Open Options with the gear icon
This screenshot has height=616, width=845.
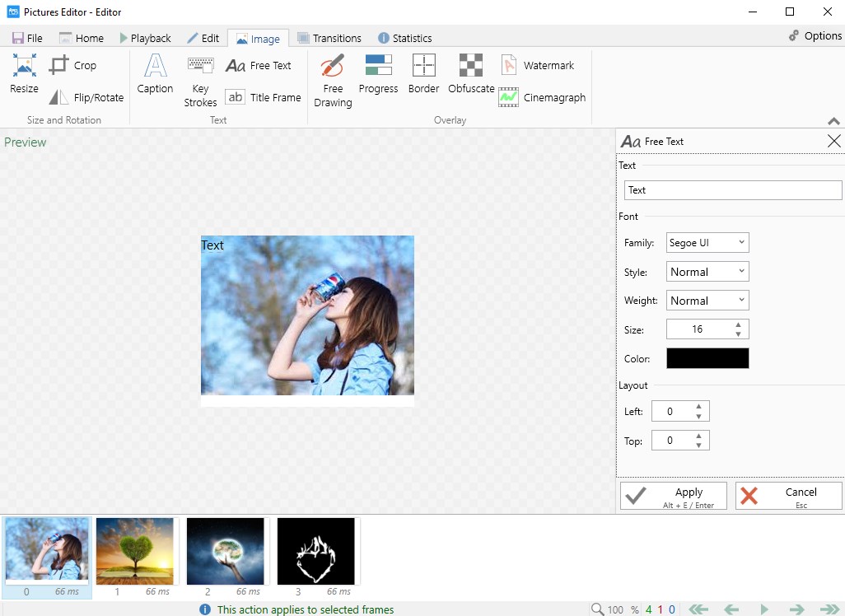tap(815, 36)
